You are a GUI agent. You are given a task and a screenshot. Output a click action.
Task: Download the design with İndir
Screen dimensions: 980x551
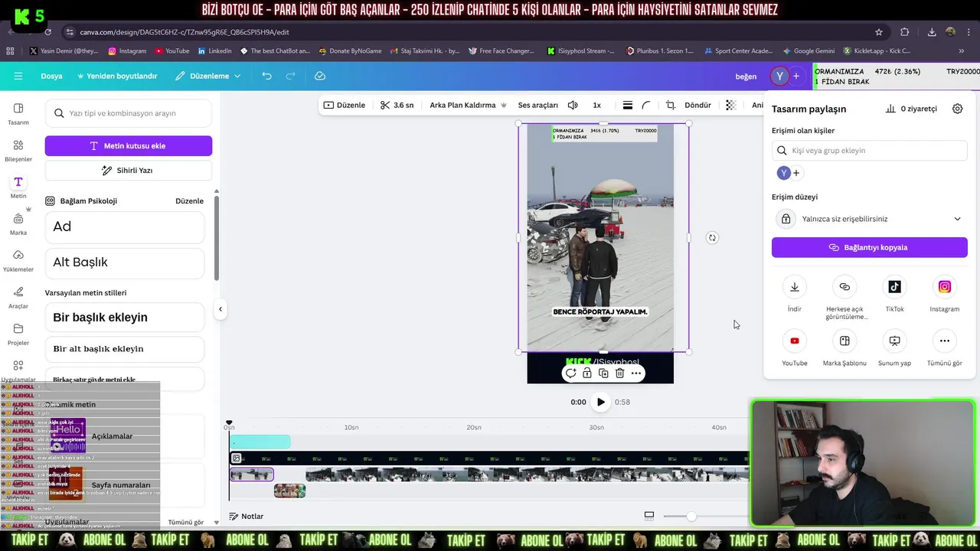795,295
